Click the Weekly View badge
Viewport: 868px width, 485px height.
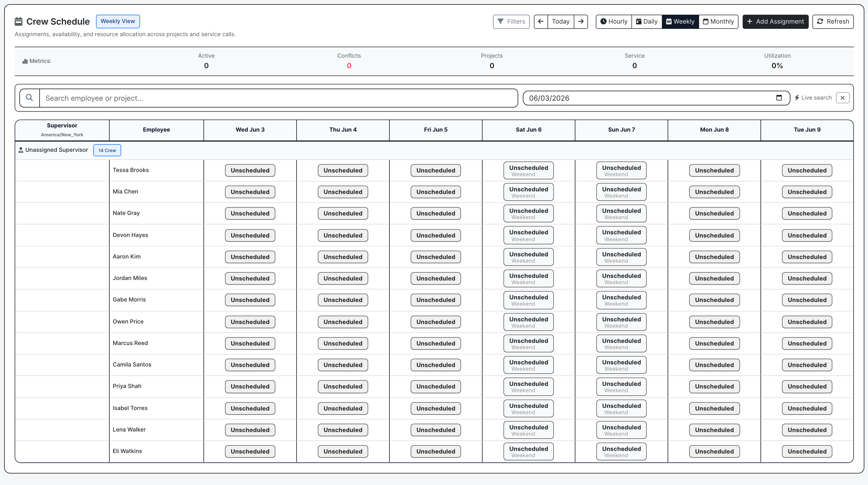(118, 21)
